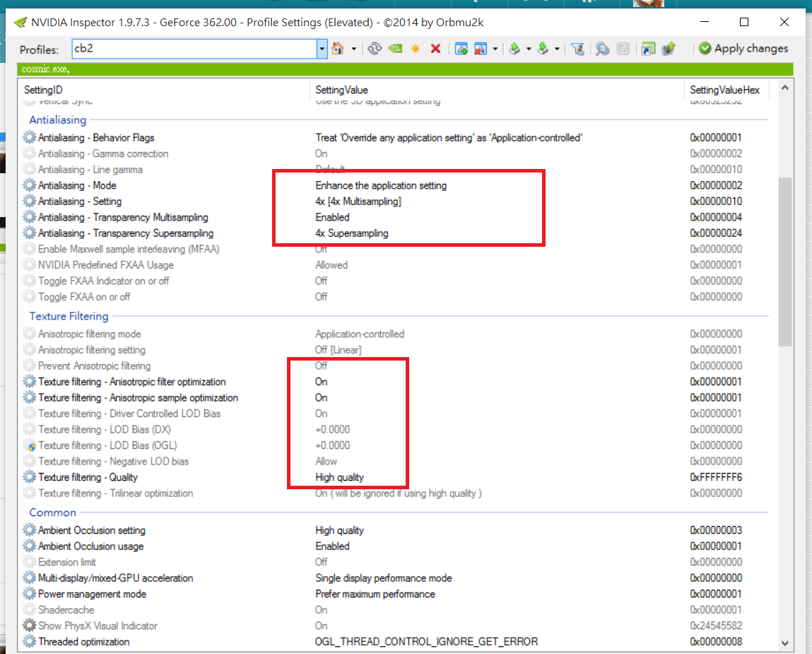Click the window with shortcut arrow toolbar icon

point(648,49)
